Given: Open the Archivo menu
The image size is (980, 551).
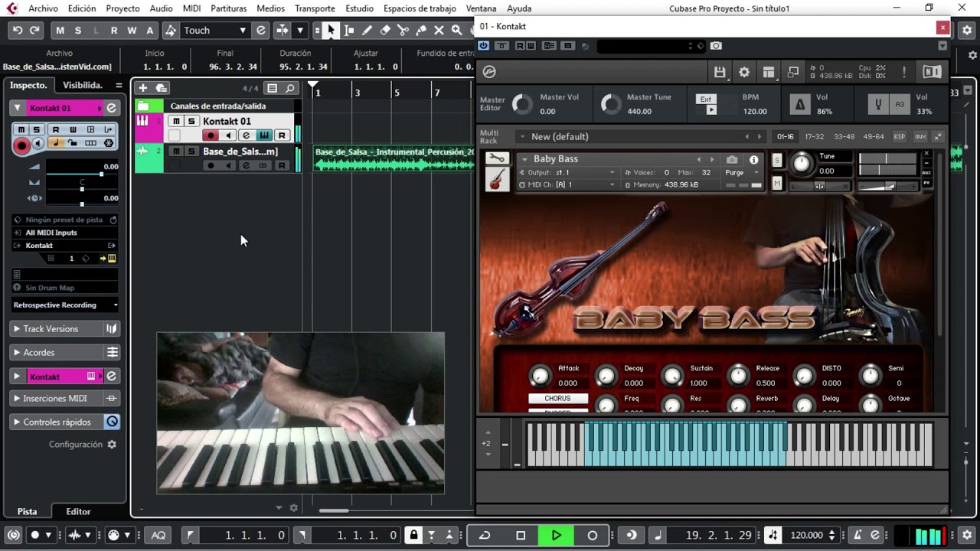Looking at the screenshot, I should (43, 8).
